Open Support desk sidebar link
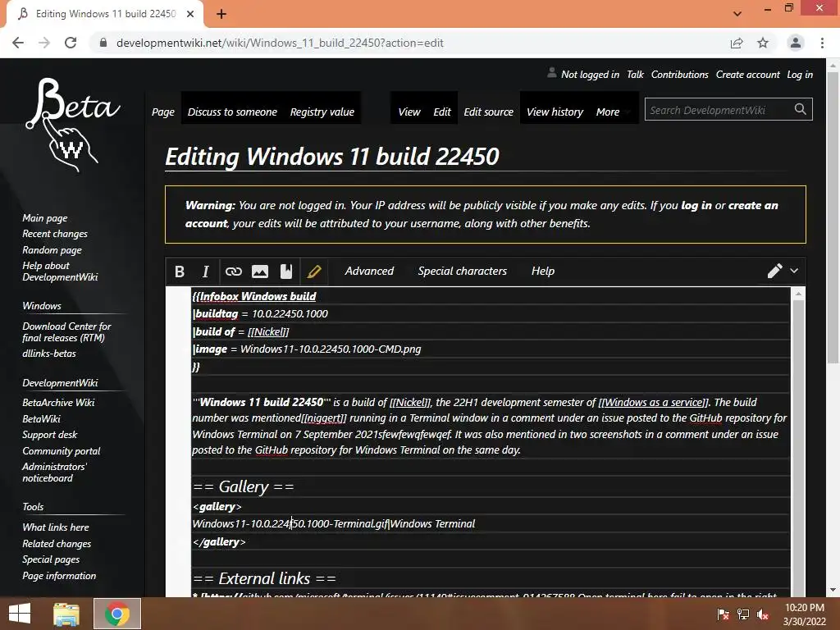The width and height of the screenshot is (840, 630). 50,435
